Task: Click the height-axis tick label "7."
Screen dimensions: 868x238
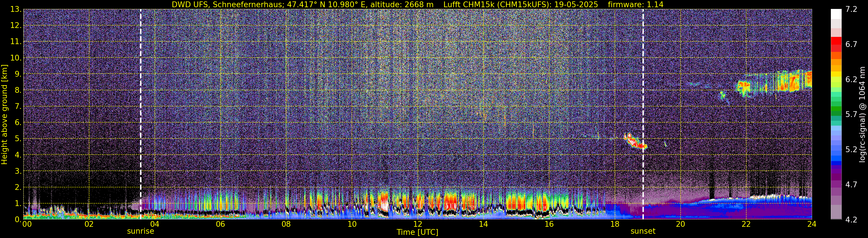Action: [x=18, y=106]
